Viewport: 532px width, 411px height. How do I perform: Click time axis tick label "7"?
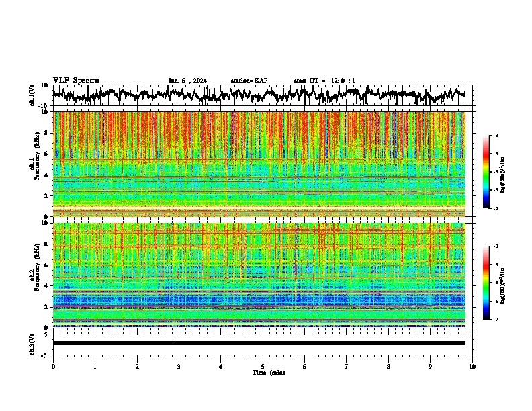pos(347,366)
